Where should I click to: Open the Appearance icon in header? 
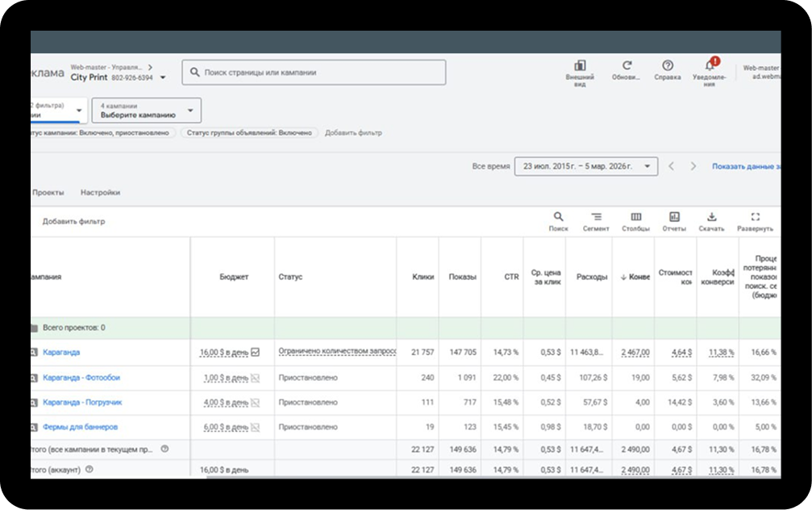point(580,66)
